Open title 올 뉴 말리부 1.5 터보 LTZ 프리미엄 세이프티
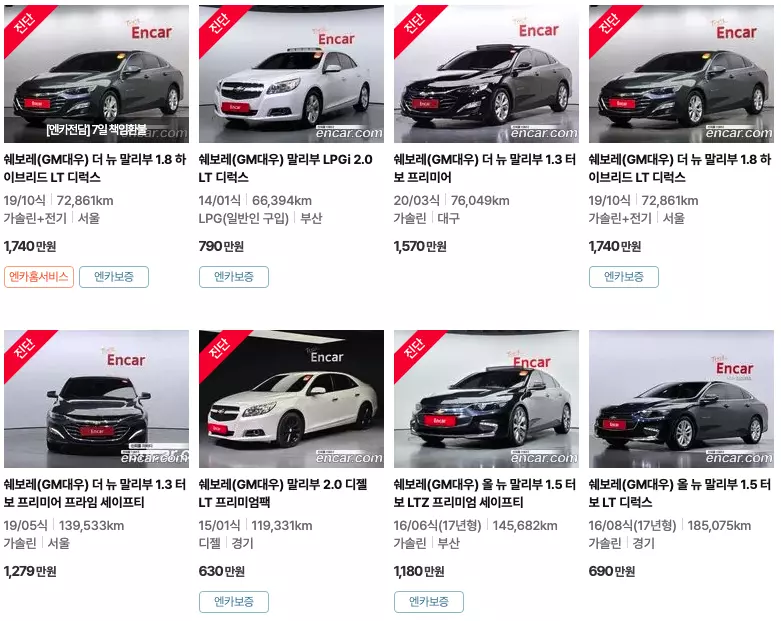This screenshot has height=621, width=781. [485, 493]
